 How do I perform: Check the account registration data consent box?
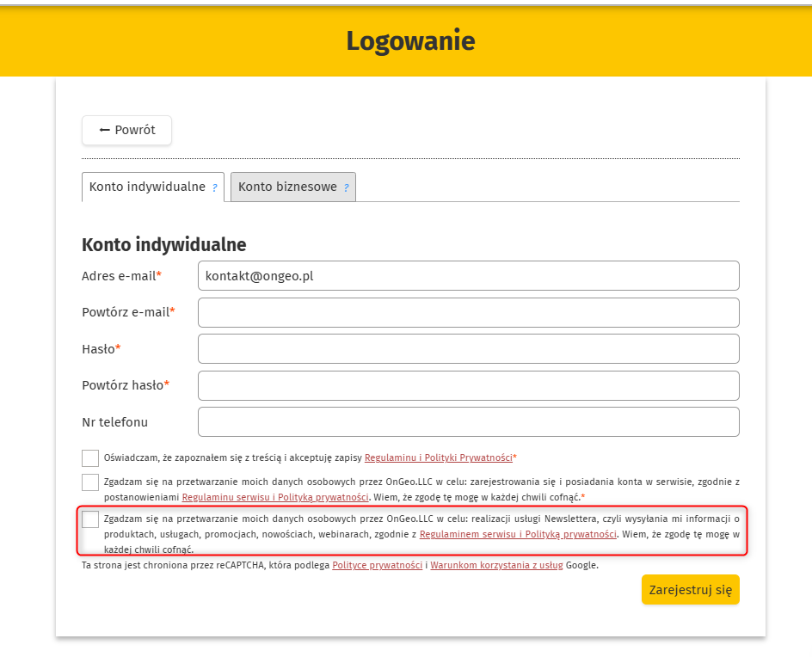pyautogui.click(x=90, y=482)
